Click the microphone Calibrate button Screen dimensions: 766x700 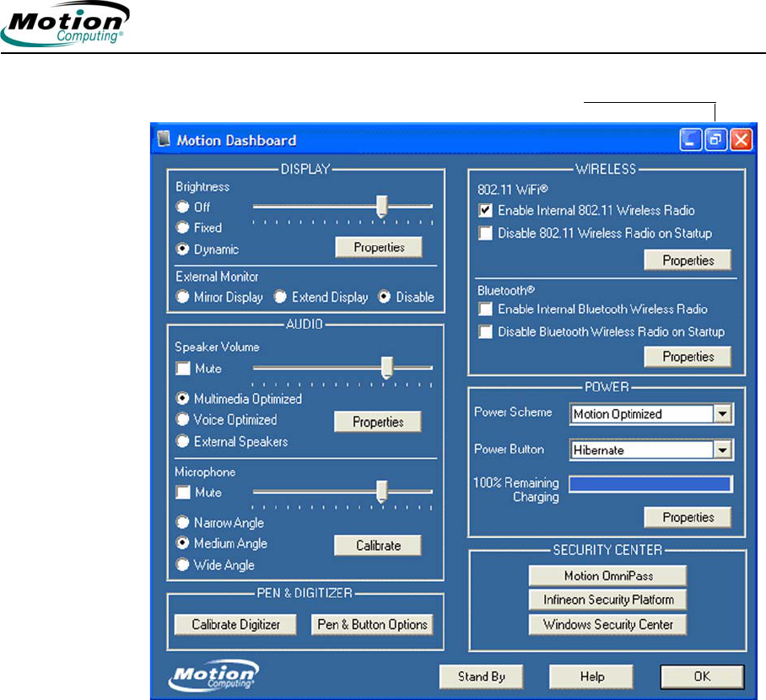point(378,545)
